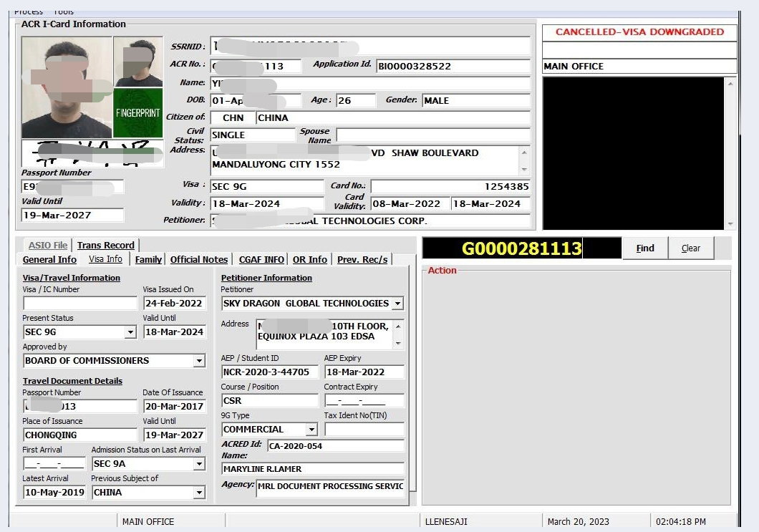The image size is (759, 532).
Task: Open the Approved by dropdown
Action: click(x=199, y=361)
